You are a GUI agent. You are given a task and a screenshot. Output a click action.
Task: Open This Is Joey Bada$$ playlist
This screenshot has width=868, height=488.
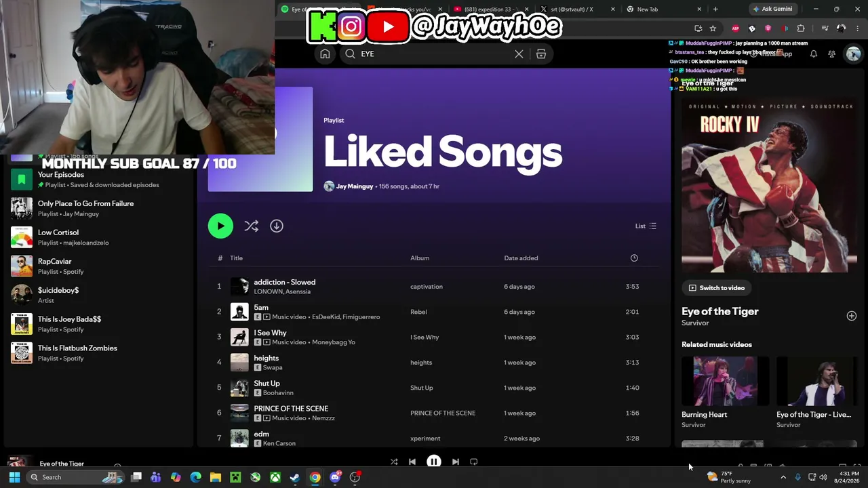click(x=98, y=324)
